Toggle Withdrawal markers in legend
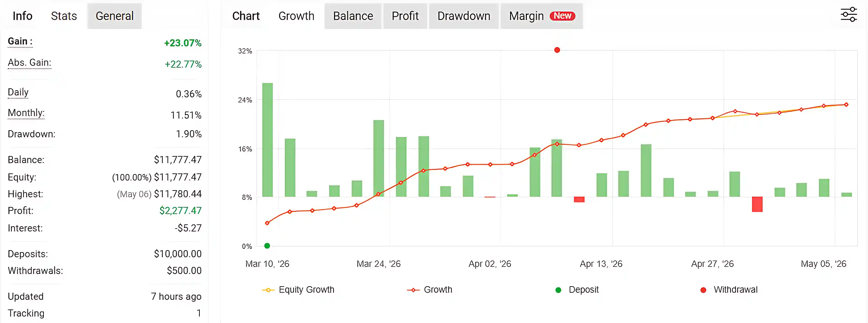The image size is (868, 323). point(728,289)
